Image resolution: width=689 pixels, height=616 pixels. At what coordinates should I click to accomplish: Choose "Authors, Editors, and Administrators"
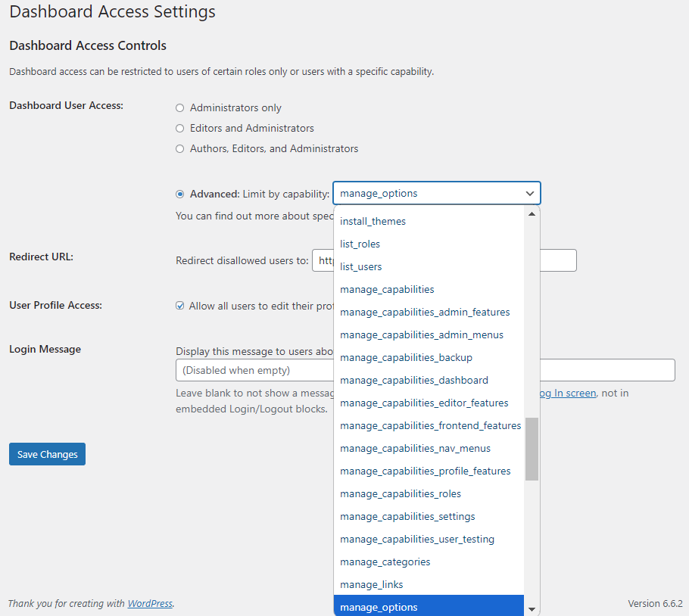click(179, 148)
